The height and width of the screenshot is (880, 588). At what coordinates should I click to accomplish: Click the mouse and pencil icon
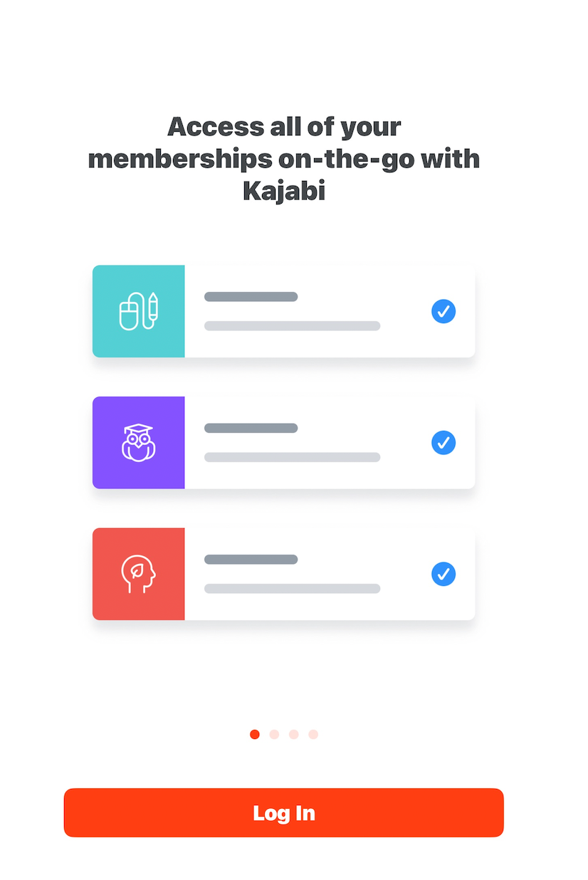(139, 311)
